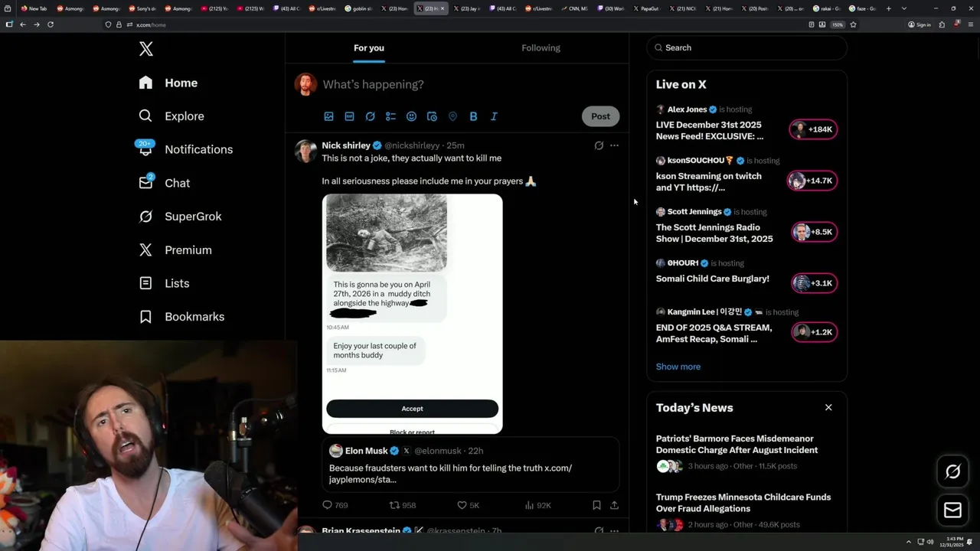Open Patriots' Barmore news story

(737, 444)
